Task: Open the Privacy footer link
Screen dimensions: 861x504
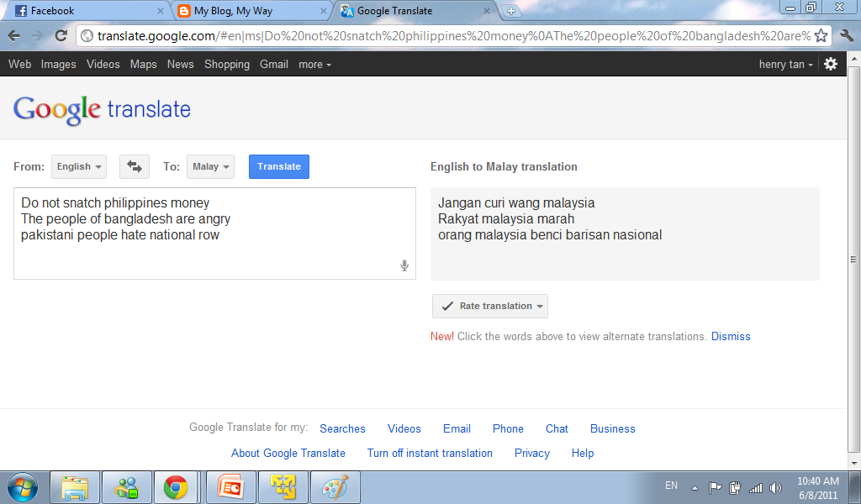Action: (x=532, y=454)
